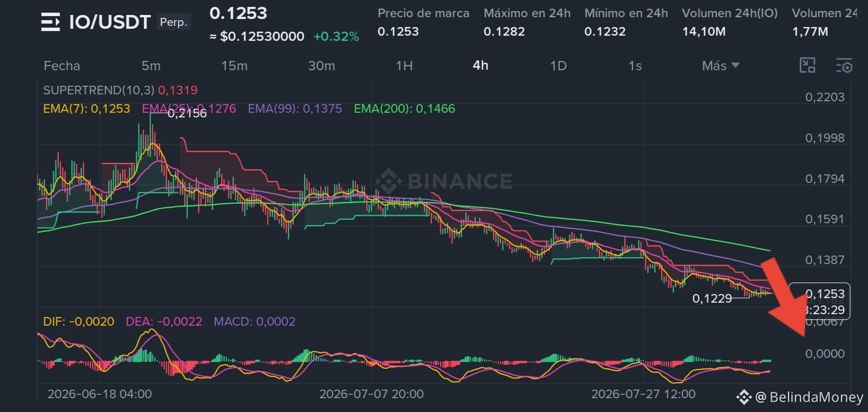Click the current price tag on the axis
868x412 pixels.
tap(818, 302)
